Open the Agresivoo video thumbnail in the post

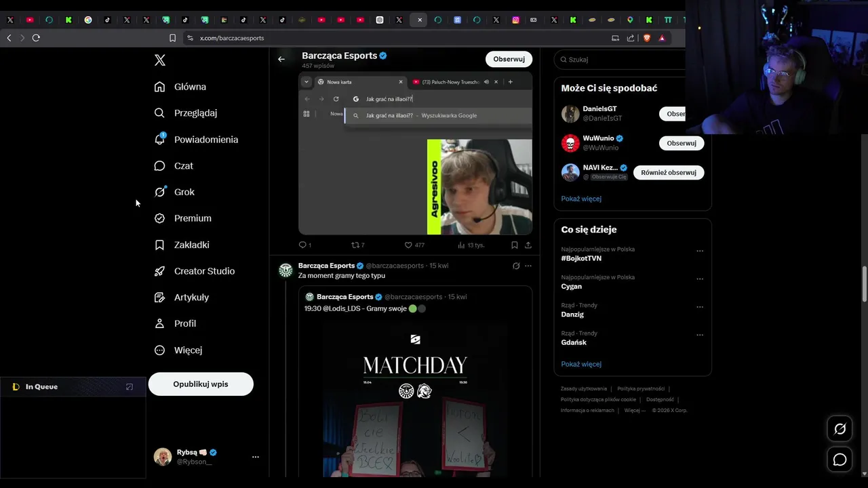coord(415,153)
